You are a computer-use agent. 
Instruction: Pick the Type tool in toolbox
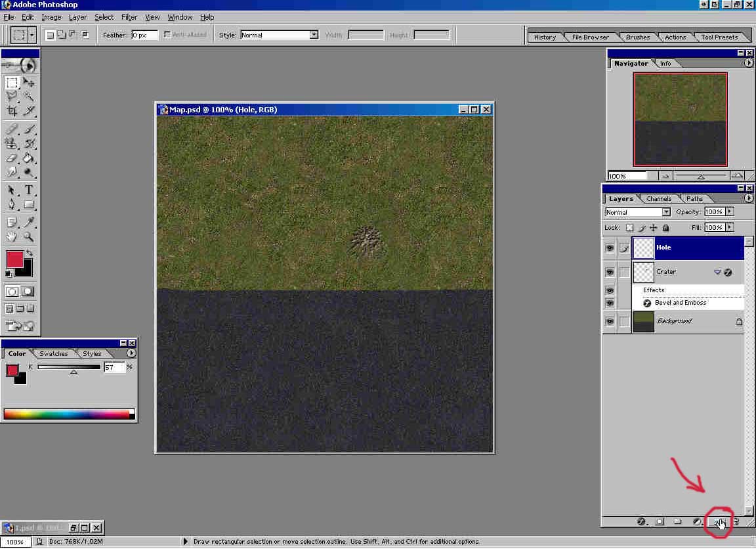click(x=29, y=190)
